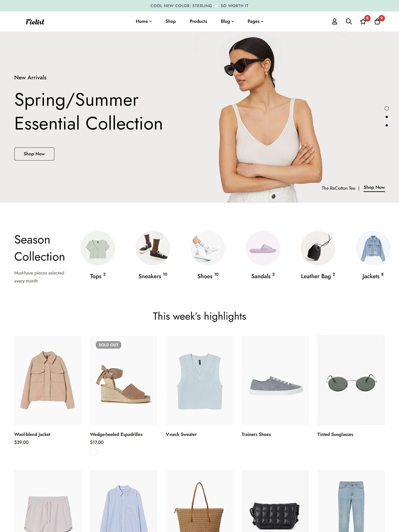Open the user account icon
The height and width of the screenshot is (532, 399).
[x=334, y=22]
